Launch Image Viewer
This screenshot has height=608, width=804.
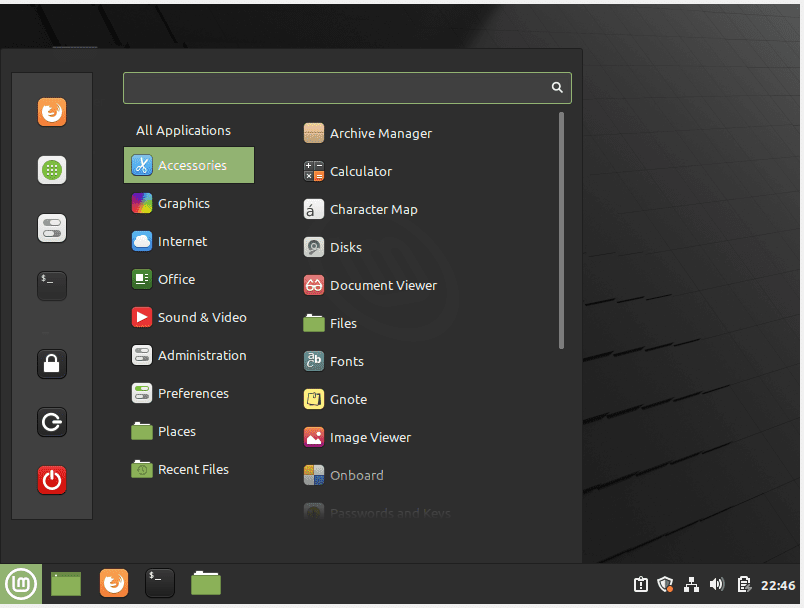372,437
